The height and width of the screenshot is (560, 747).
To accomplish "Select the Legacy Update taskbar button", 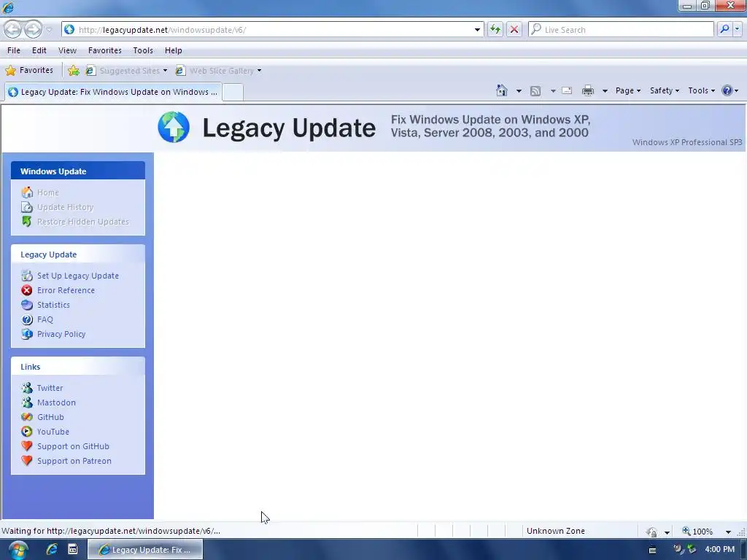I will tap(145, 550).
